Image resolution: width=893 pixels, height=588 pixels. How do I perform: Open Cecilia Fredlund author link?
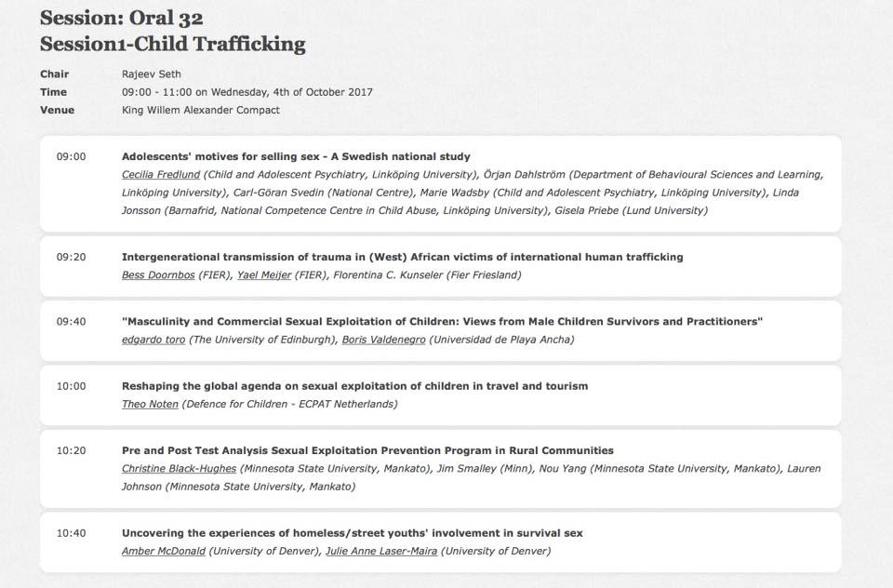pos(161,174)
